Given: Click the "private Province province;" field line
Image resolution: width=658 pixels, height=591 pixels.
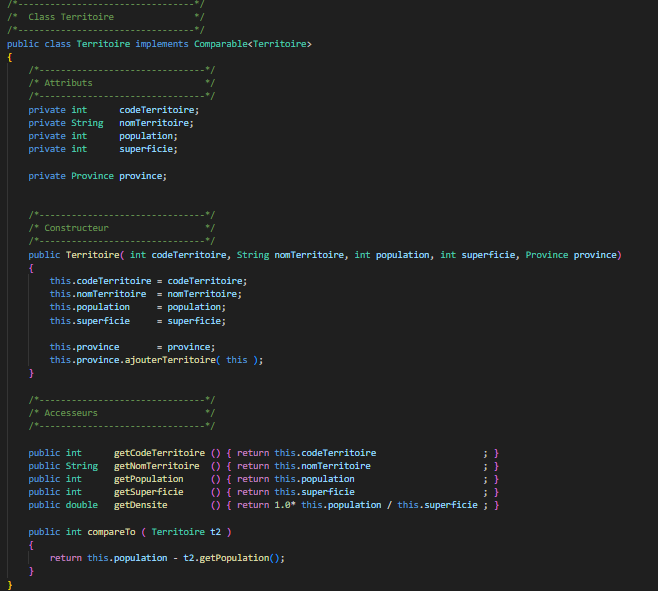Looking at the screenshot, I should click(97, 176).
